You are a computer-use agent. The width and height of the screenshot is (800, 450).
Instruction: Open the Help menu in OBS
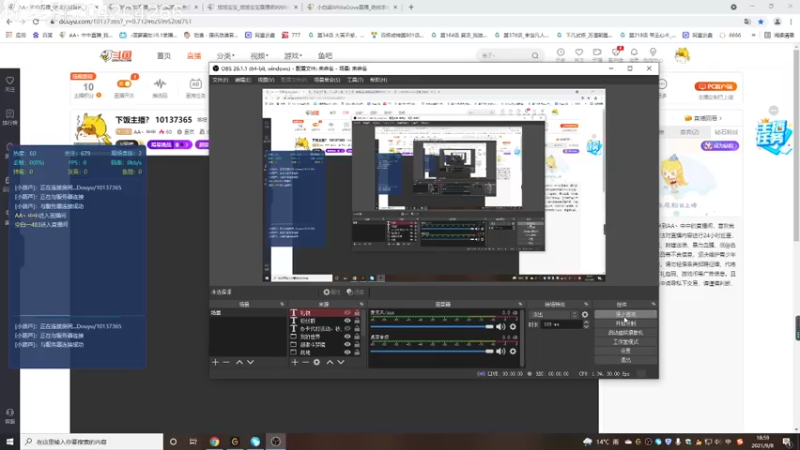pyautogui.click(x=378, y=80)
